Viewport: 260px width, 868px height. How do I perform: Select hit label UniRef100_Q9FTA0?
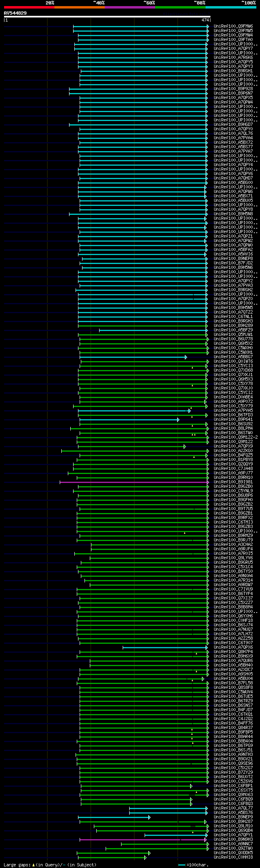pos(233,40)
